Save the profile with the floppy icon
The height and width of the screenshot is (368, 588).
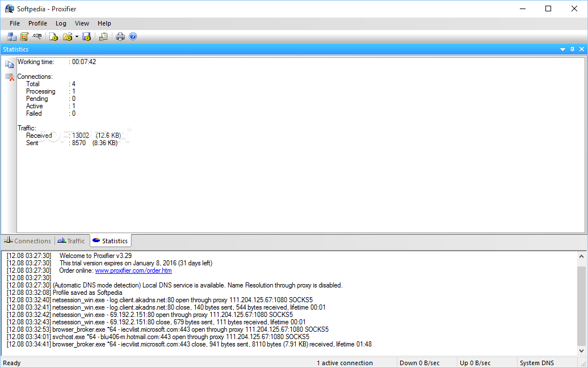[87, 36]
